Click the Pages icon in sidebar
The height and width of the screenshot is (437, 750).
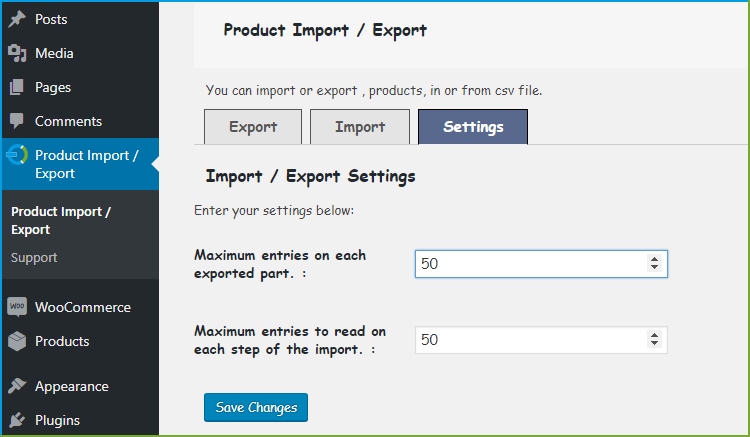[x=17, y=87]
